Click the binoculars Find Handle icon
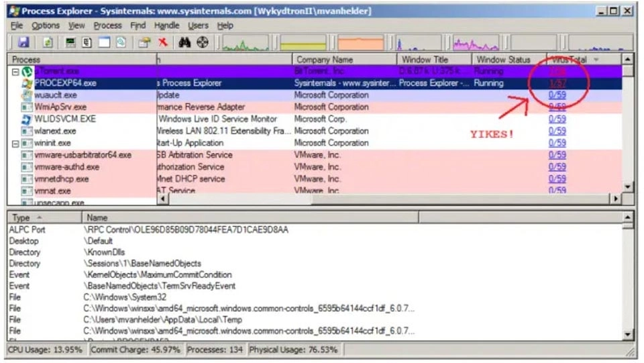 tap(184, 42)
